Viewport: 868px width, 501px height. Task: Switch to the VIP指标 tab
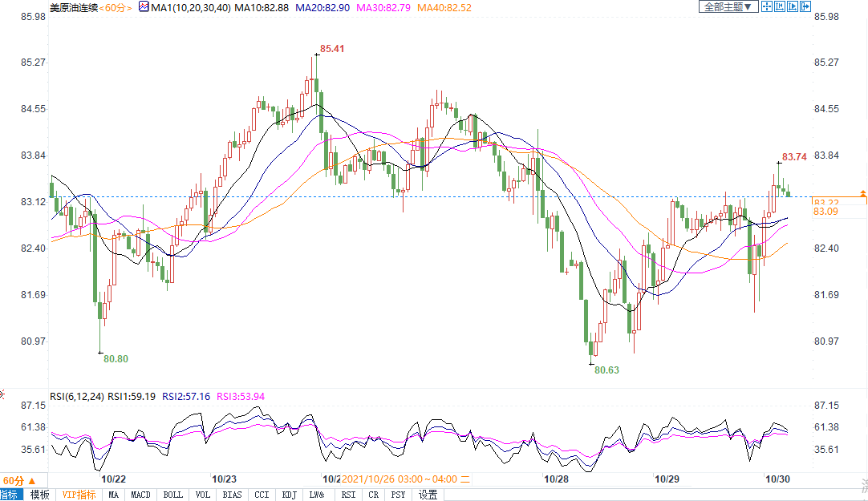[79, 495]
